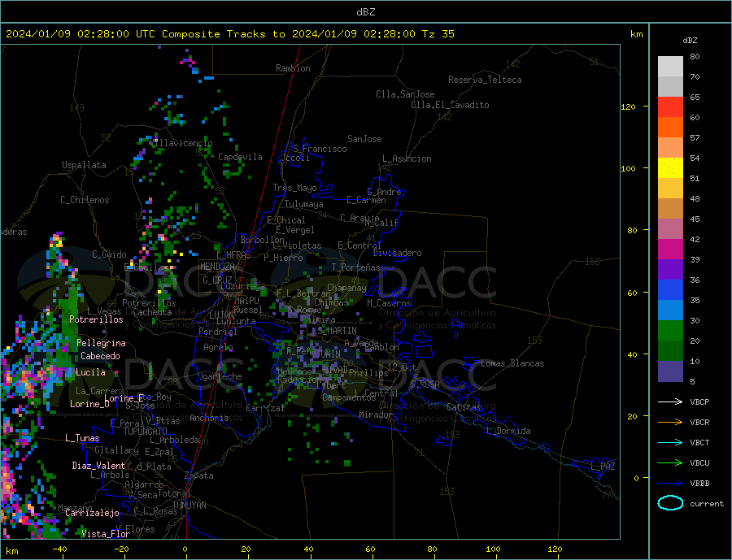Click the 'Lucila' label on the map
Viewport: 732px width, 560px height.
coord(90,372)
